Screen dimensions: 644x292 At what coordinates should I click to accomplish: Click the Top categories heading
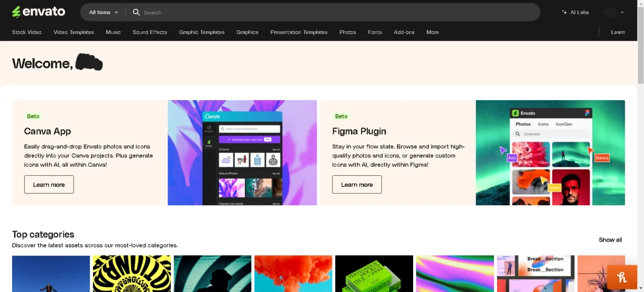click(x=43, y=234)
